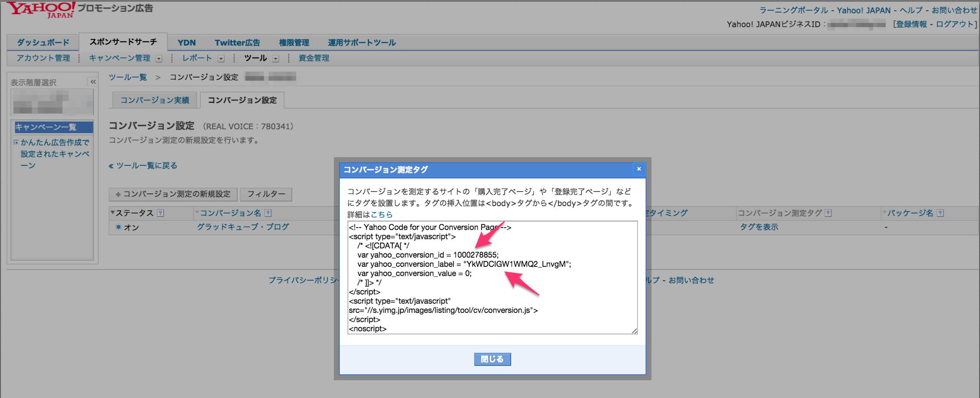Click help icon beside ステータス column
This screenshot has height=398, width=980.
tap(160, 213)
